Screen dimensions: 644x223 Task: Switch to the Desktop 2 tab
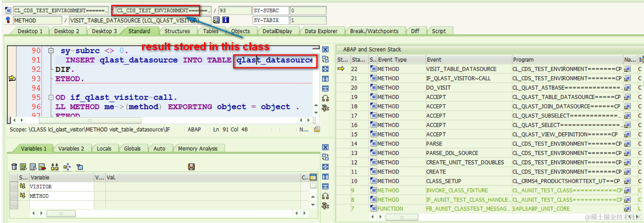[66, 31]
